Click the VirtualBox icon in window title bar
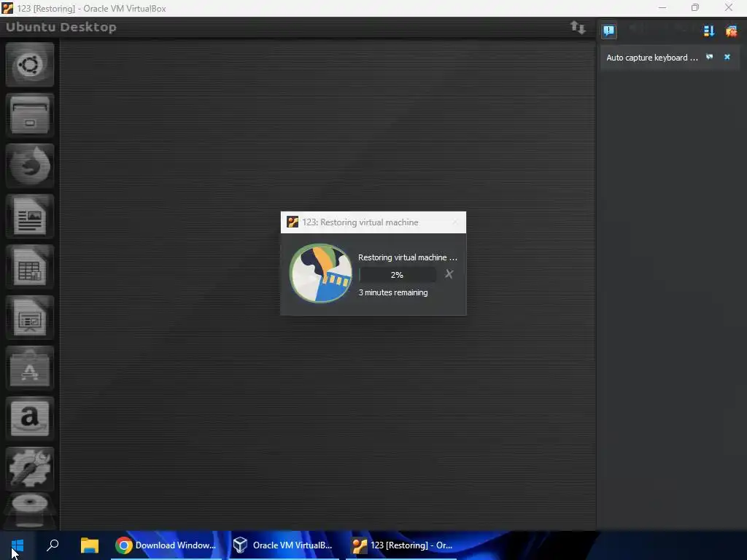Screen dimensions: 747x560 (7, 8)
